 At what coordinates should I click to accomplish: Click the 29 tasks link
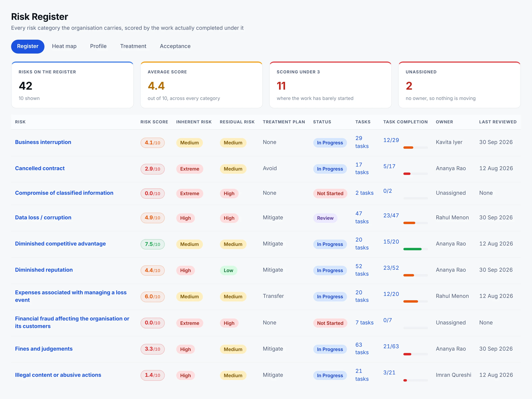[362, 142]
